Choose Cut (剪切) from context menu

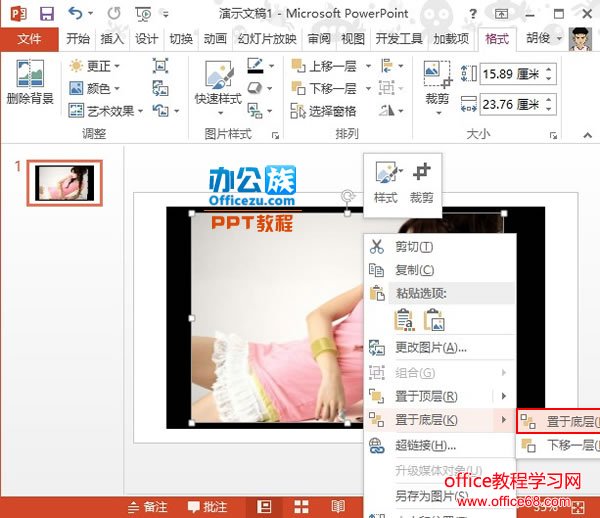coord(439,247)
